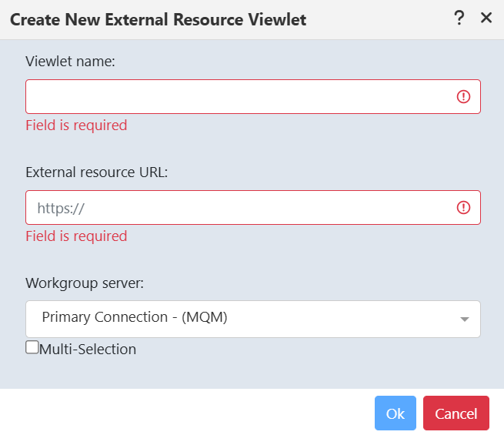Click the External resource URL label
Image resolution: width=504 pixels, height=435 pixels.
pos(97,172)
